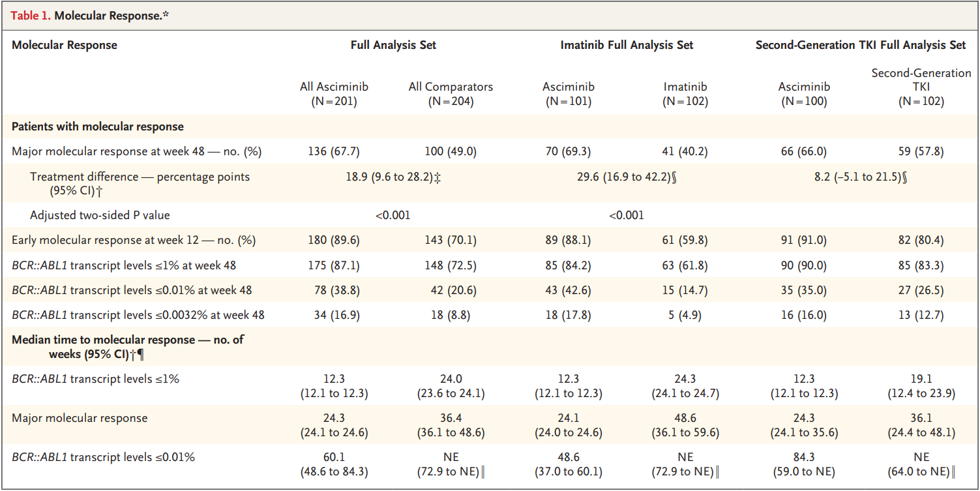This screenshot has height=491, width=980.
Task: Click the value '41 (40.2)'
Action: coord(685,152)
